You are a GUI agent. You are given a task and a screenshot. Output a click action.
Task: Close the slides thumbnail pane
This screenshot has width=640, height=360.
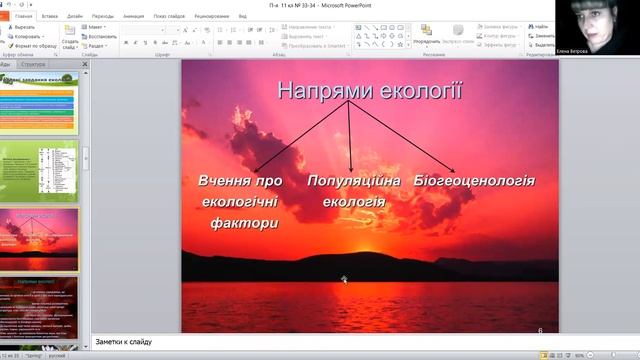coord(85,64)
